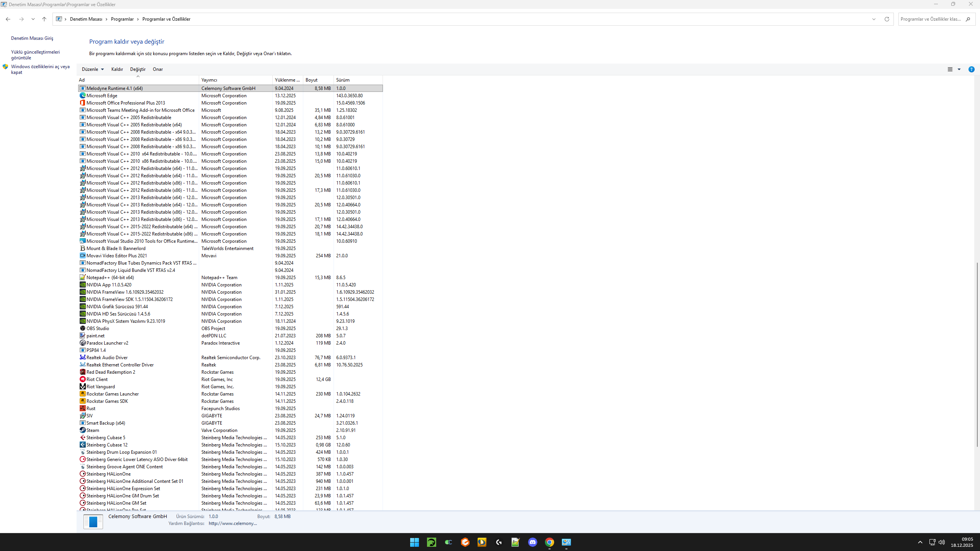
Task: Open the taskbar clock showing 09:05
Action: tap(962, 542)
